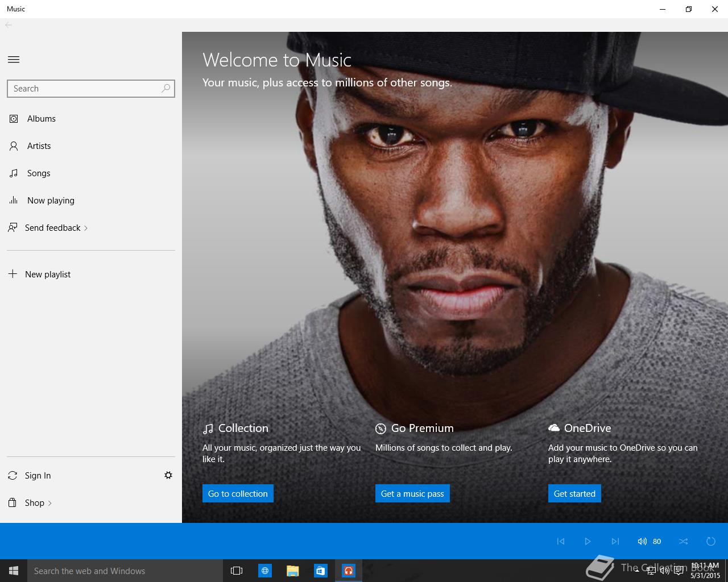Open Store icon on taskbar

click(321, 571)
